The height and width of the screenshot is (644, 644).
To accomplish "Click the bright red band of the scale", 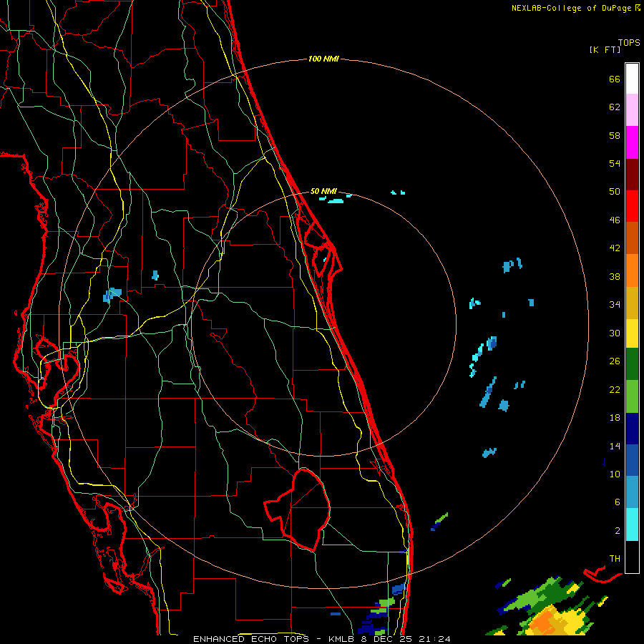I will tap(632, 206).
